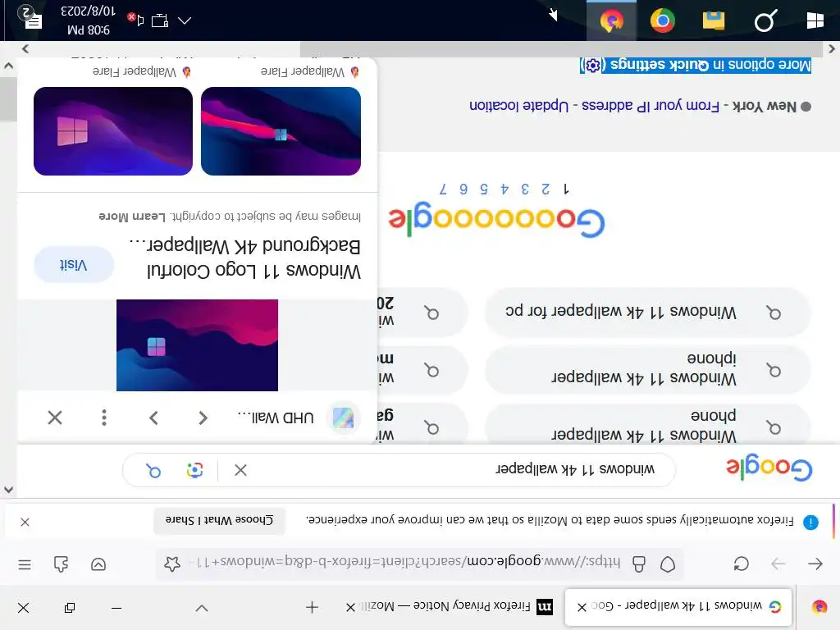Screen dimensions: 840x630
Task: Bookmark this page with star icon
Action: [172, 564]
